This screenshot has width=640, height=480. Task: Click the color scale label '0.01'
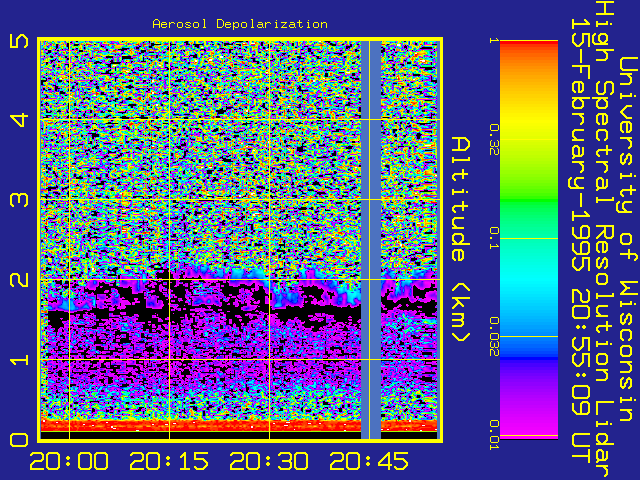(494, 435)
